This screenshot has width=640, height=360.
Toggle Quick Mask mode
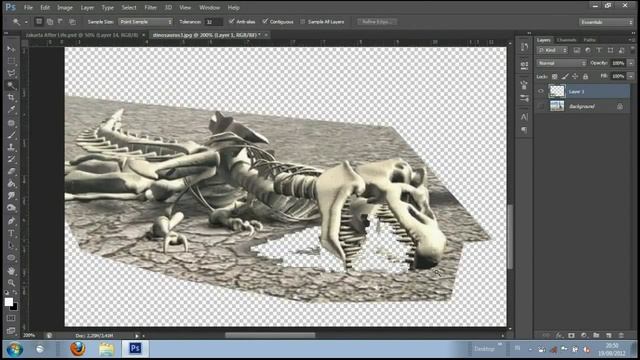[x=11, y=318]
